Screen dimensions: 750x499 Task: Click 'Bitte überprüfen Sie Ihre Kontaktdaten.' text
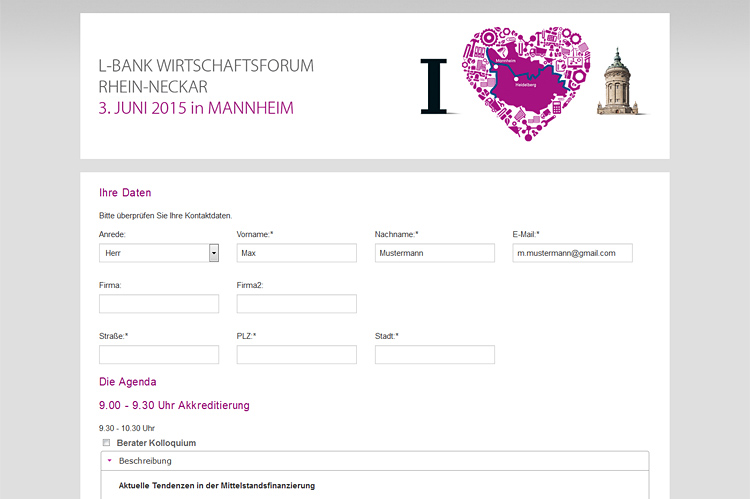[x=165, y=216]
